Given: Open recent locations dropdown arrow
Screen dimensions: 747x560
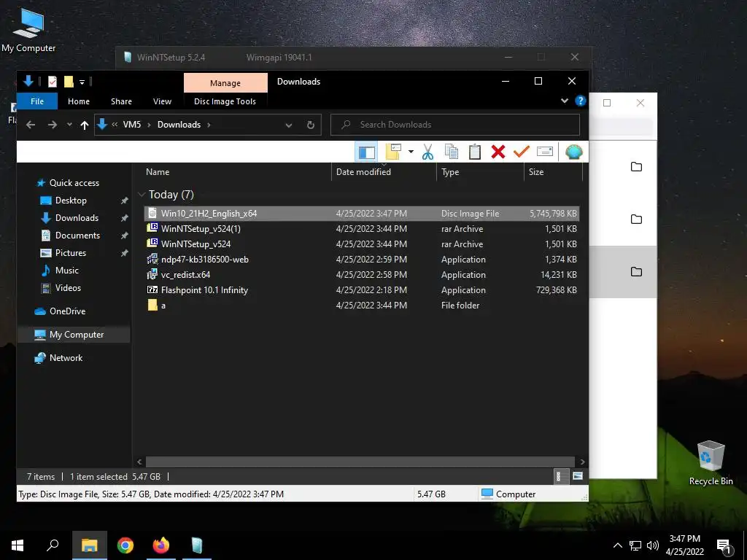Looking at the screenshot, I should tap(69, 125).
